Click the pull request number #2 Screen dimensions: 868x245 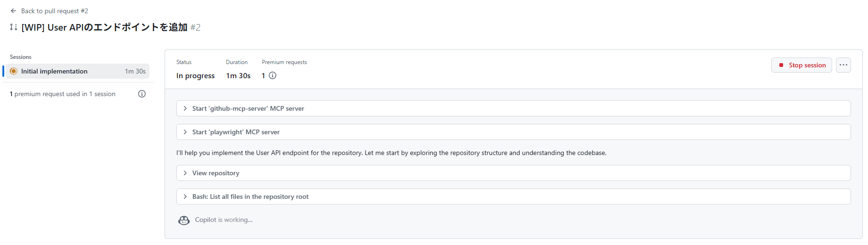(x=195, y=28)
